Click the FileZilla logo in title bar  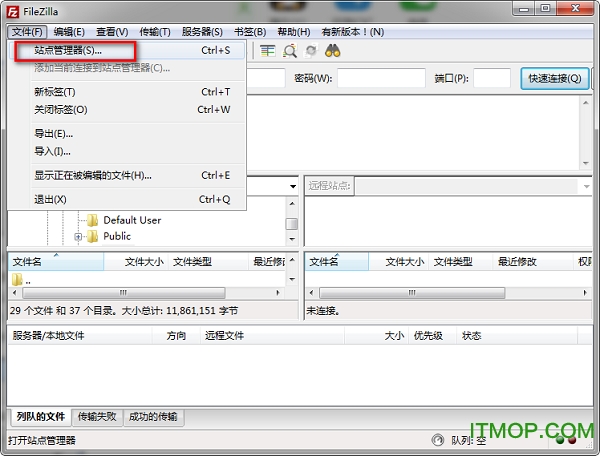(13, 12)
